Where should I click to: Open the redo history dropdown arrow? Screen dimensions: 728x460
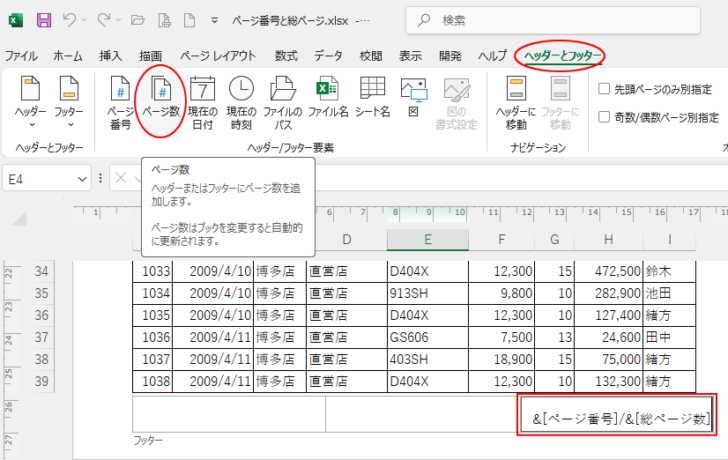click(x=118, y=20)
